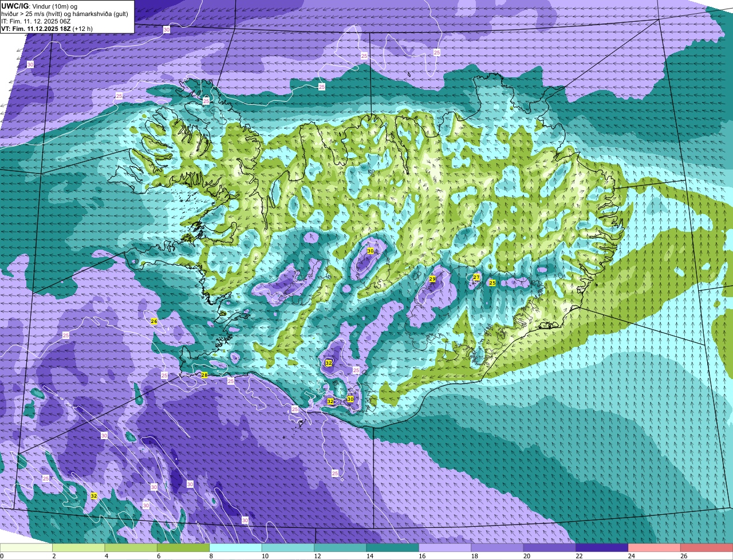Click the 'hviður > 25 m/s (hvítt)' line

click(x=33, y=14)
